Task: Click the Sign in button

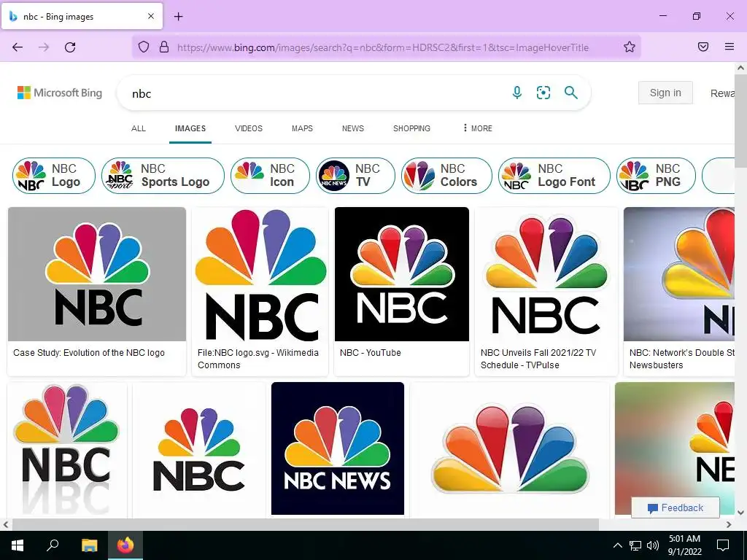Action: coord(665,93)
